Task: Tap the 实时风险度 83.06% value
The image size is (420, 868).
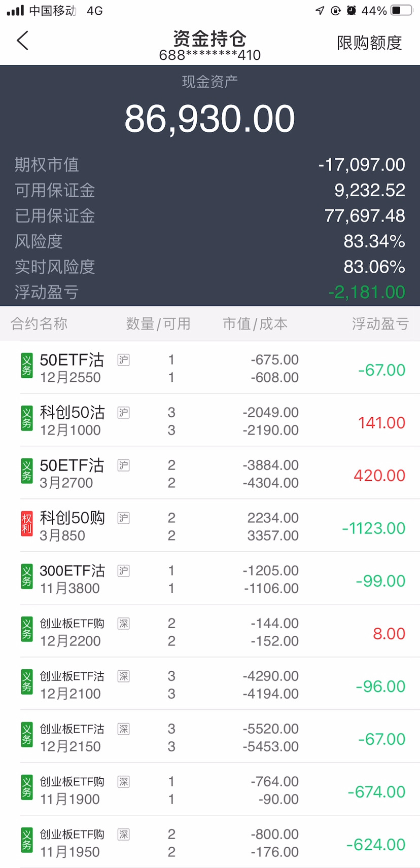Action: (x=374, y=267)
